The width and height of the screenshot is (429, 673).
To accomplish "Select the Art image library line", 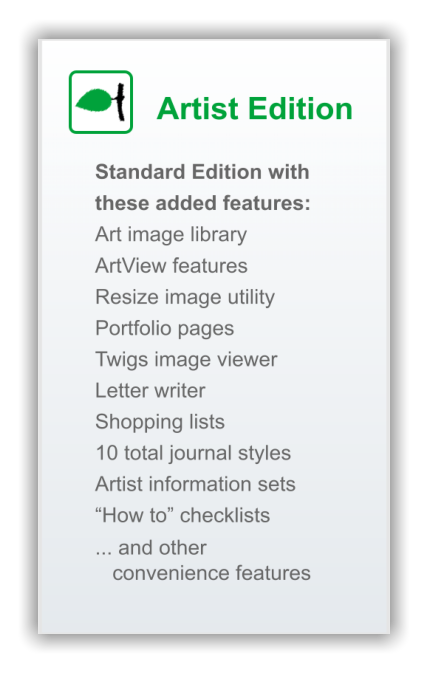I will coord(171,235).
